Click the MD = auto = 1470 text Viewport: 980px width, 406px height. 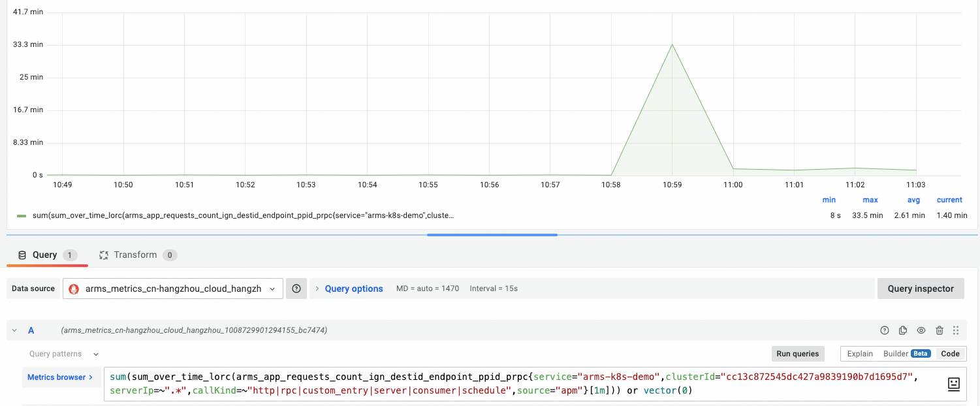428,289
